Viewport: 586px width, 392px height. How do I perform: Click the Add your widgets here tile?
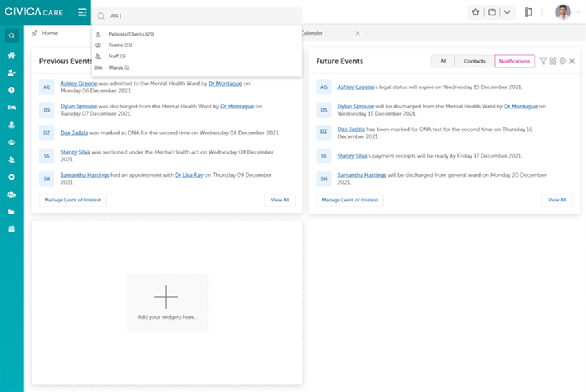[x=167, y=303]
